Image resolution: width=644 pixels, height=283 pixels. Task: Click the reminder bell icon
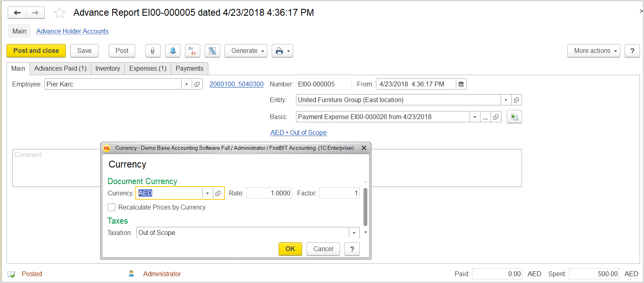(172, 51)
